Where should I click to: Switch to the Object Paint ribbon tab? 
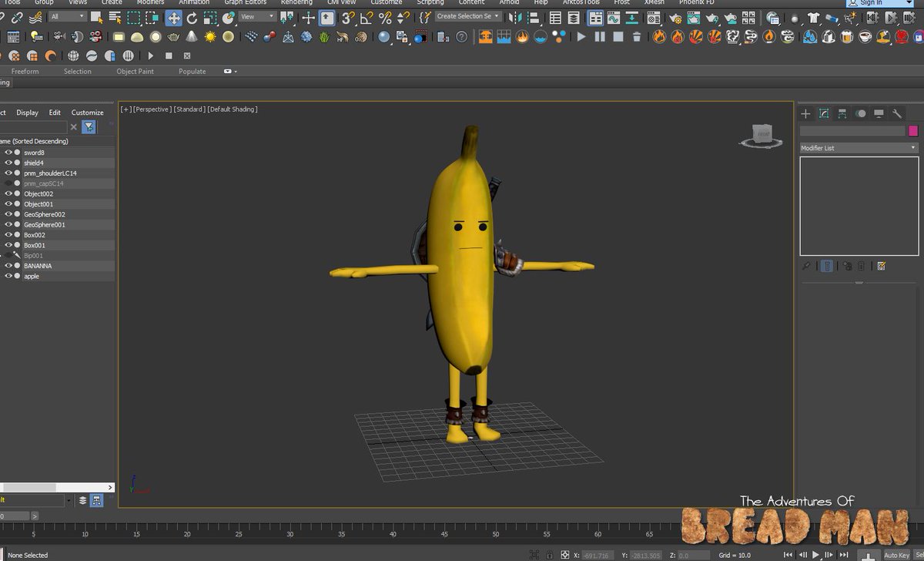[135, 72]
